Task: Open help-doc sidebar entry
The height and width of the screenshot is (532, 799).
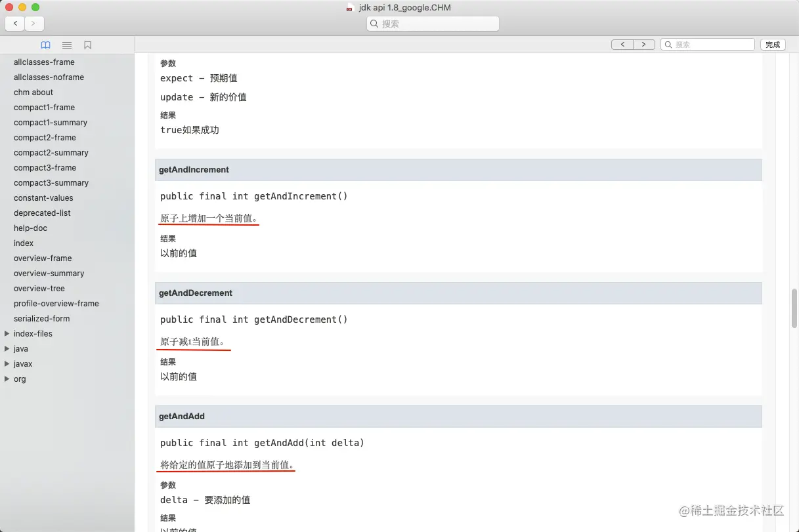Action: (30, 228)
